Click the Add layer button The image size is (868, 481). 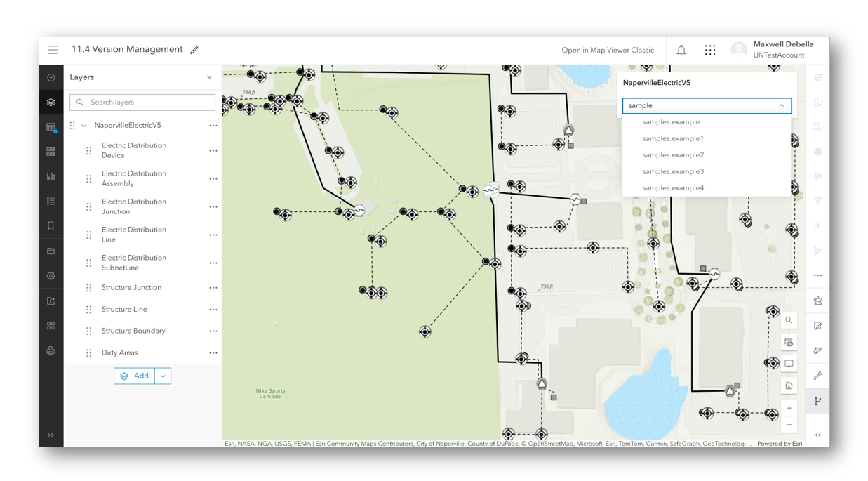pos(135,376)
